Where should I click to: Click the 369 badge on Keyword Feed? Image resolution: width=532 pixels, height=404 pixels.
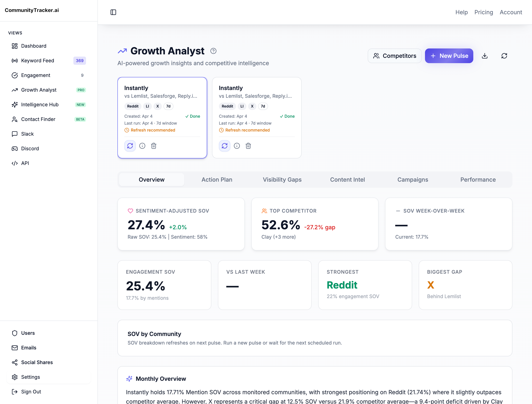(x=80, y=61)
